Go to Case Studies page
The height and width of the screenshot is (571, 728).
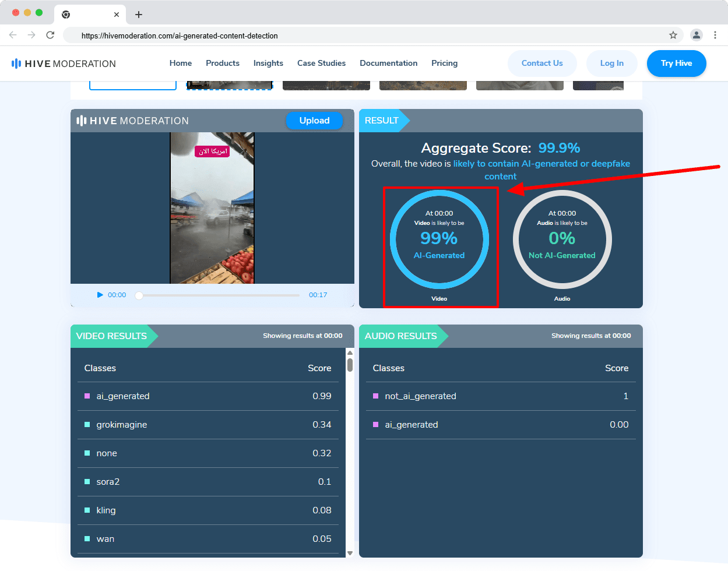tap(321, 63)
